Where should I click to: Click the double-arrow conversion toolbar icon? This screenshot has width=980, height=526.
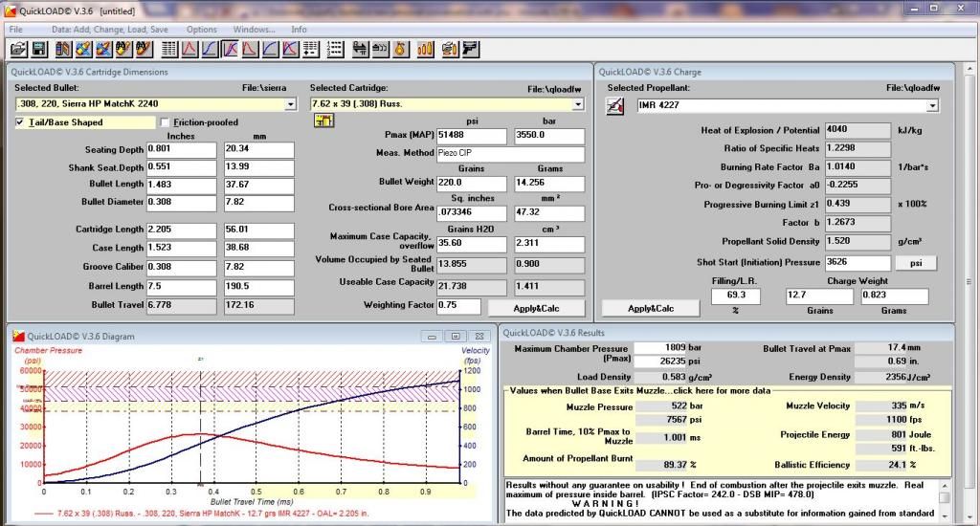pyautogui.click(x=360, y=49)
